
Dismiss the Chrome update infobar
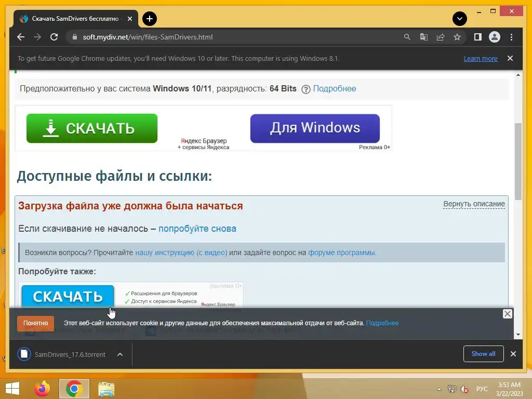(510, 58)
